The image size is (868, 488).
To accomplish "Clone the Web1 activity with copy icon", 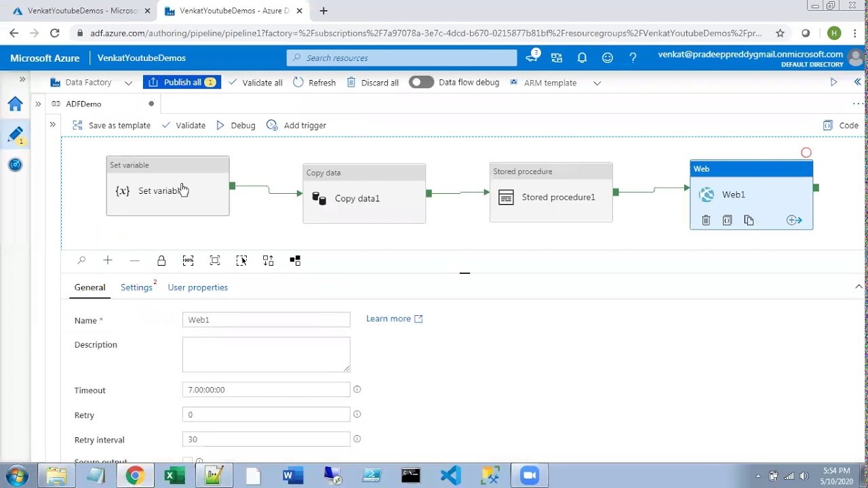I will click(749, 220).
